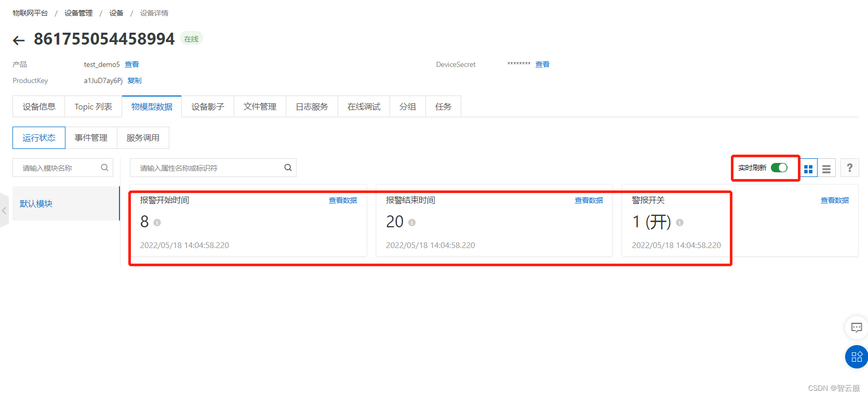The width and height of the screenshot is (868, 397).
Task: Click 查看数据 for 警报开关
Action: (x=835, y=200)
